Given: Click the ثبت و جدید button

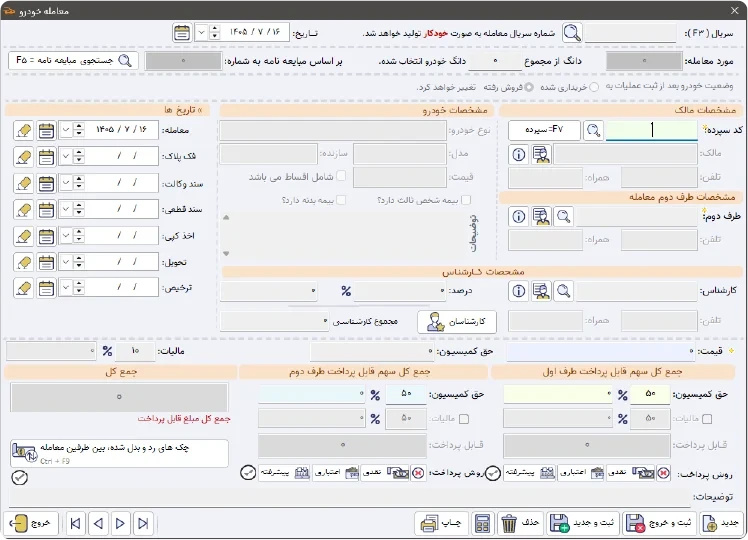Looking at the screenshot, I should point(582,524).
